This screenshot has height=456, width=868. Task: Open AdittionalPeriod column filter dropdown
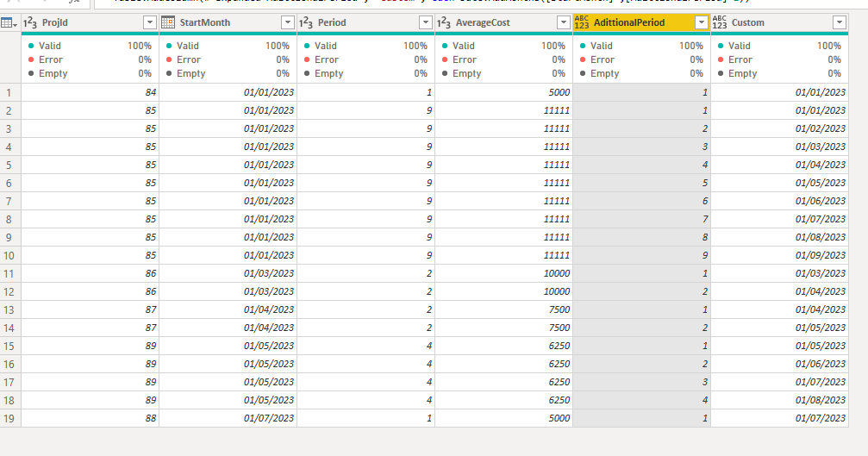coord(701,22)
